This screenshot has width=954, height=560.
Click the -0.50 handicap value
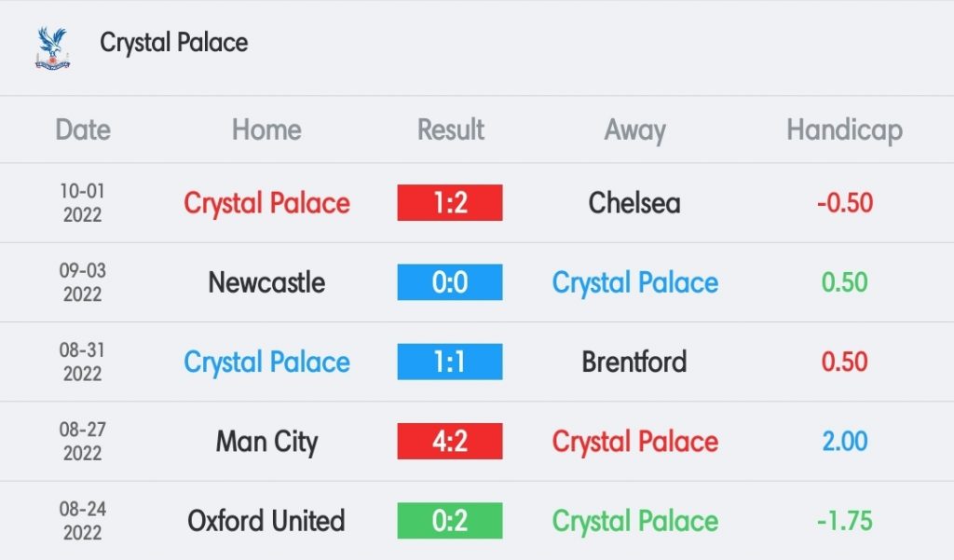[x=844, y=203]
